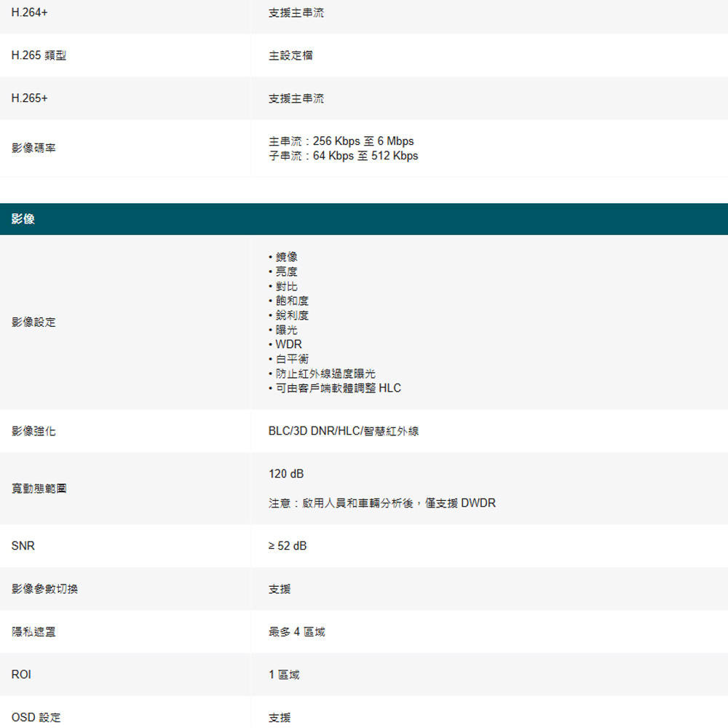
Task: Click the 影像設定 row label
Action: pos(33,322)
